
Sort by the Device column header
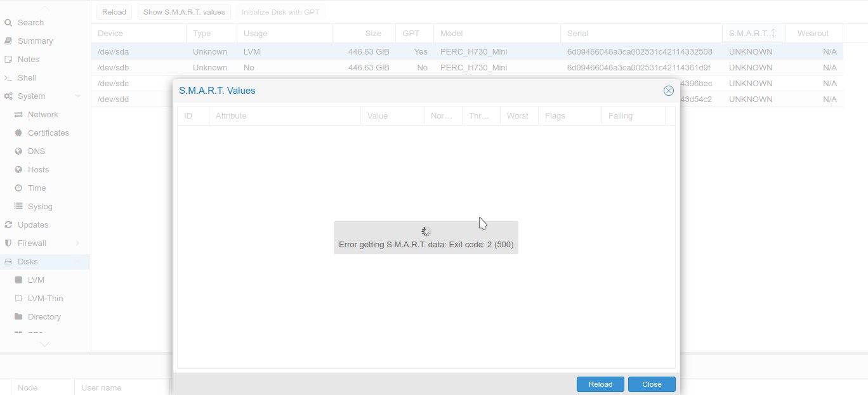pos(138,34)
